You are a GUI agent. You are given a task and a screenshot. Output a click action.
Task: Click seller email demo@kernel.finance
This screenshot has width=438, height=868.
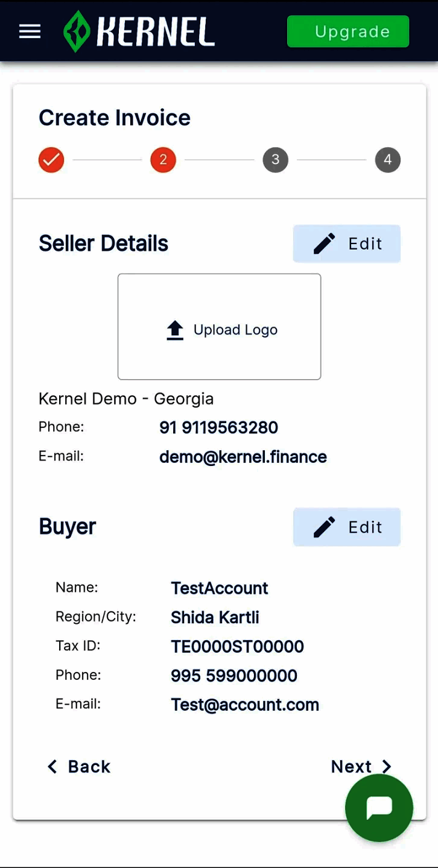click(243, 457)
